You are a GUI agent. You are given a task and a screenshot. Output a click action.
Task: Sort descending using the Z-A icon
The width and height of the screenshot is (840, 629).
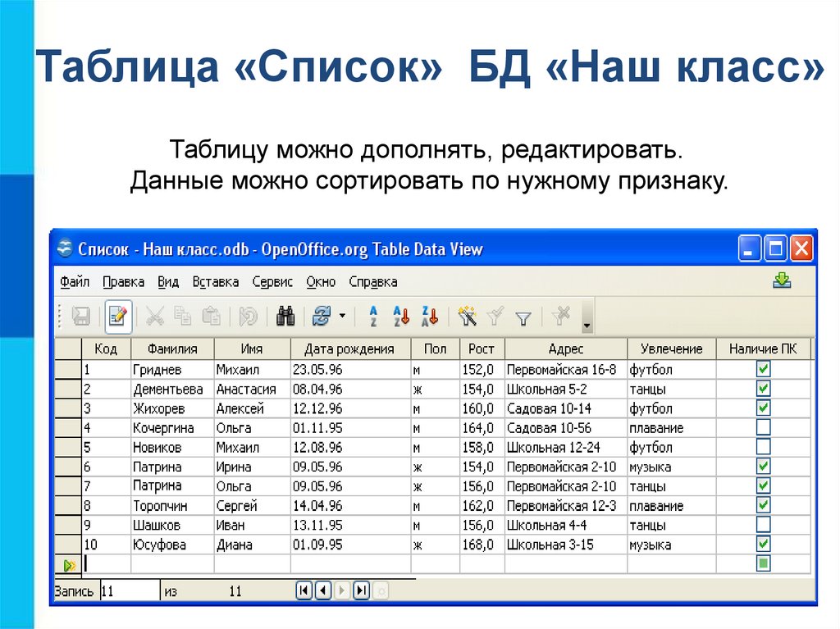pos(430,317)
